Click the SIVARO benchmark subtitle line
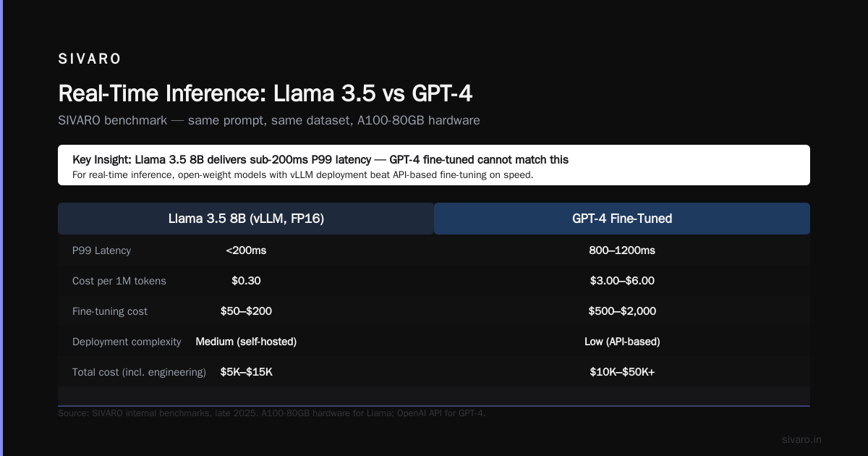This screenshot has height=456, width=868. [269, 120]
